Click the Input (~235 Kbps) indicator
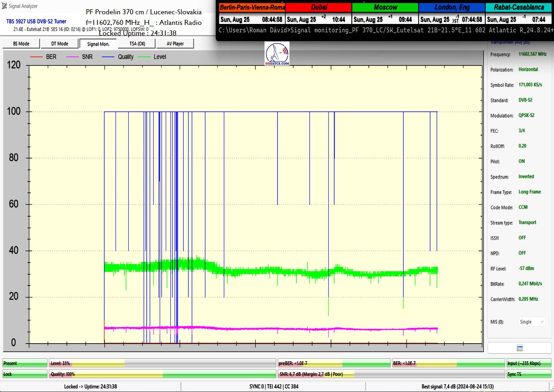Image resolution: width=554 pixels, height=392 pixels. pyautogui.click(x=529, y=363)
